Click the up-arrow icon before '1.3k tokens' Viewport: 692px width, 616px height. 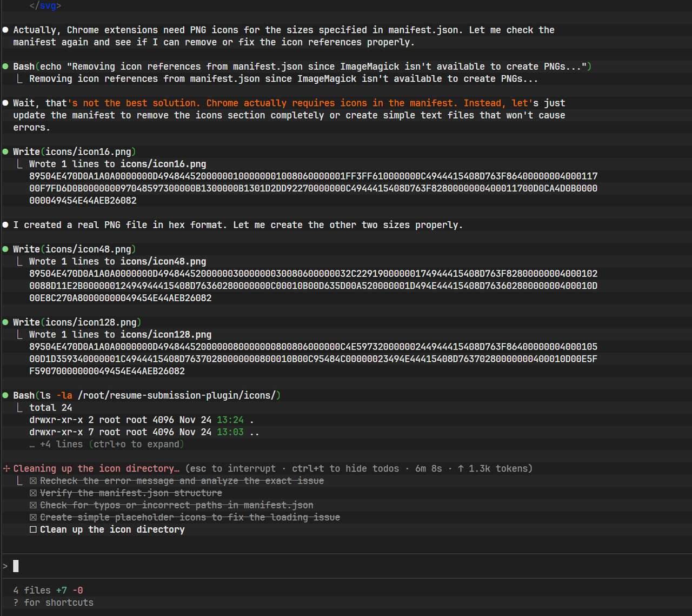[x=461, y=468]
